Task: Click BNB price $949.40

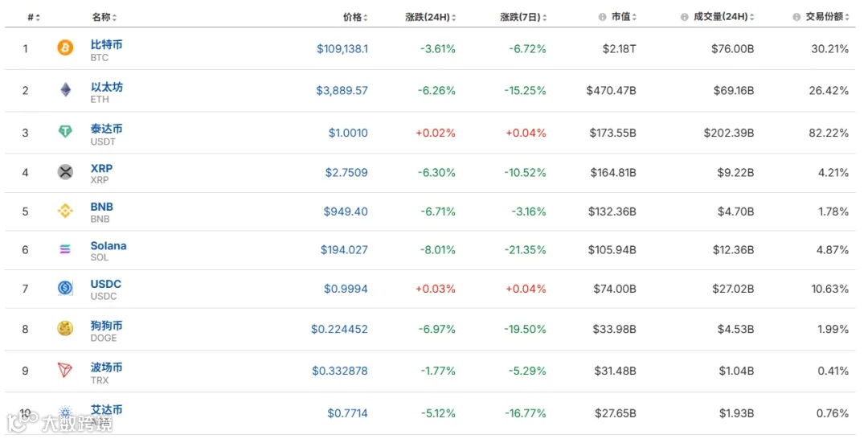Action: (346, 211)
